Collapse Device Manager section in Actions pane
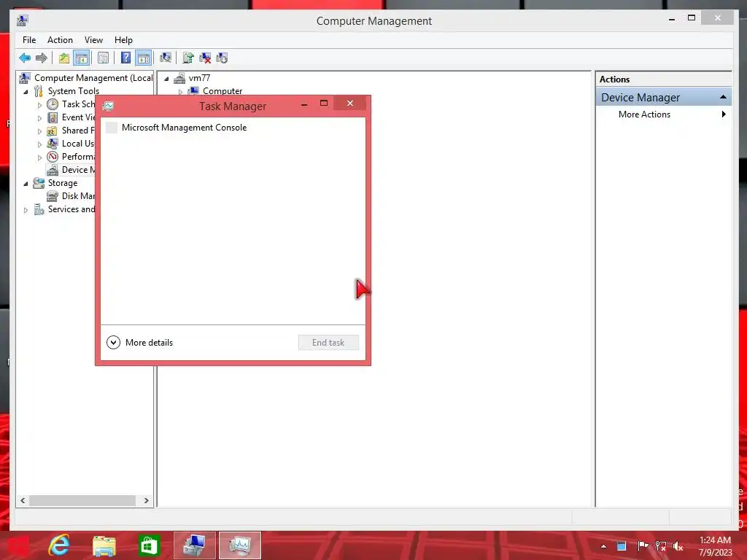The height and width of the screenshot is (560, 747). (723, 97)
